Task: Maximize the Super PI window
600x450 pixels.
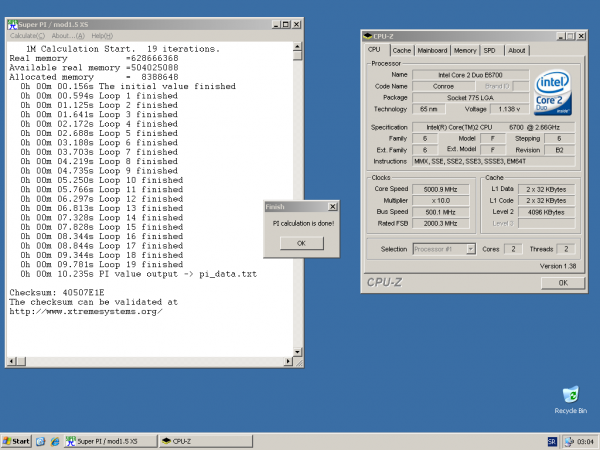Action: [x=286, y=24]
